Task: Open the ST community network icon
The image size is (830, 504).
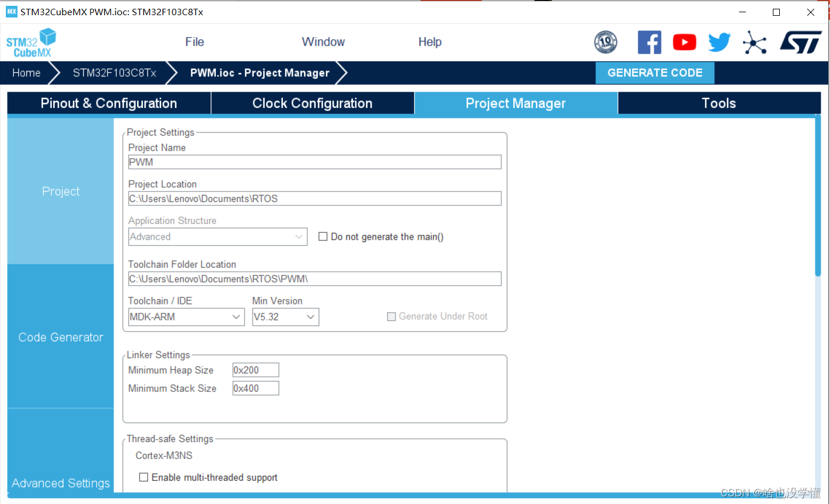Action: pos(755,42)
